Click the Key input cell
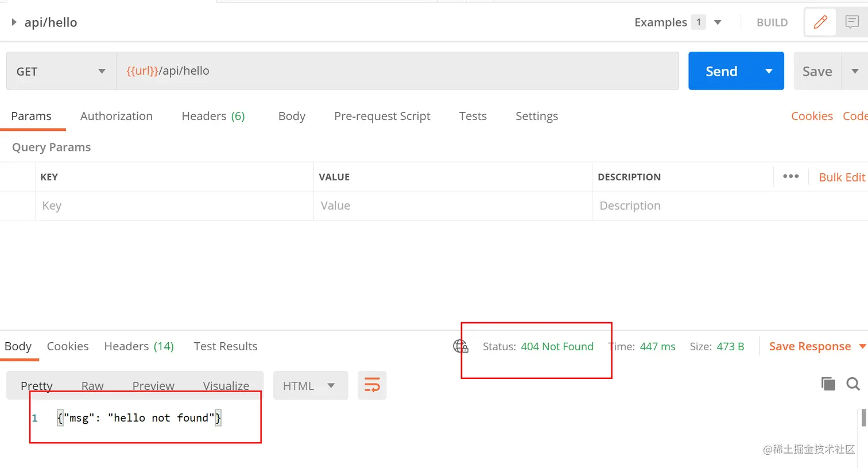Screen dimensions: 868x468 click(x=175, y=206)
